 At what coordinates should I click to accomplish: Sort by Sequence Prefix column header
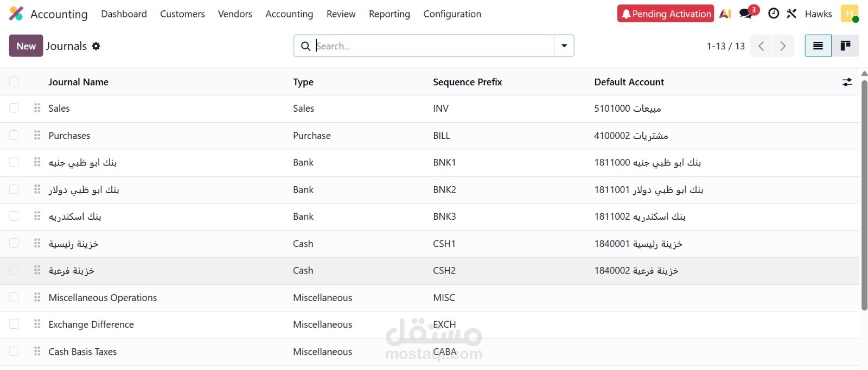point(467,82)
